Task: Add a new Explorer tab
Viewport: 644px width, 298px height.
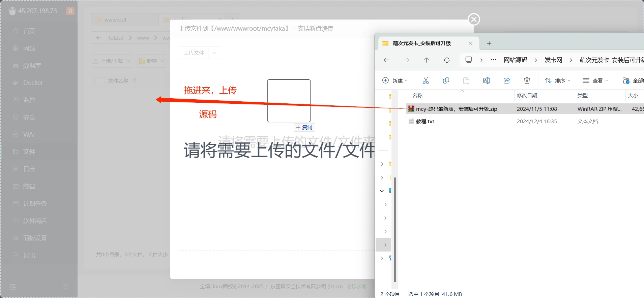Action: coord(489,43)
